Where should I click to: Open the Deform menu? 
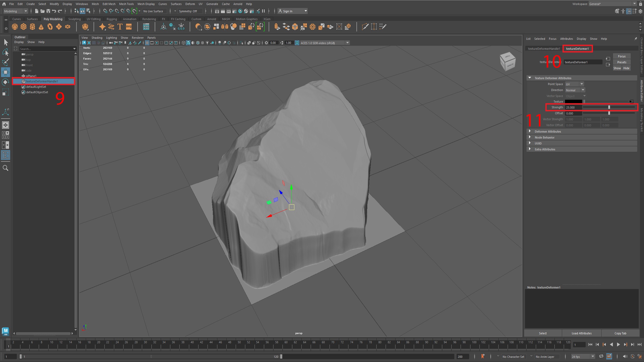190,4
